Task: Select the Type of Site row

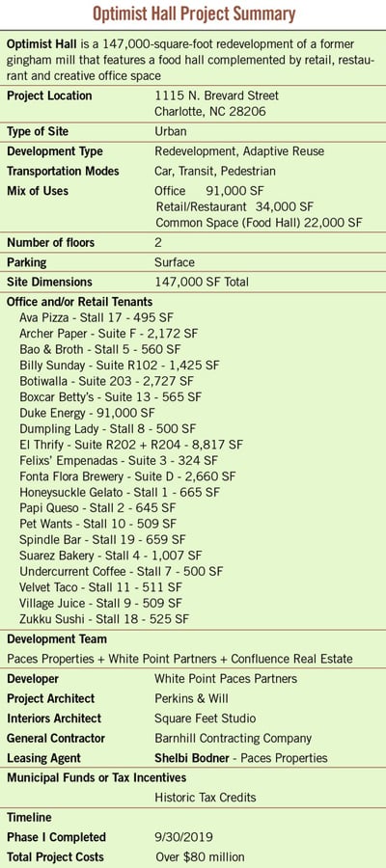Action: [193, 132]
